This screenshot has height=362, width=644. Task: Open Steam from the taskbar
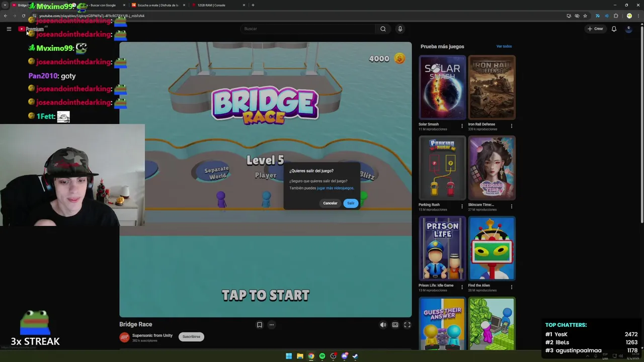(x=355, y=356)
